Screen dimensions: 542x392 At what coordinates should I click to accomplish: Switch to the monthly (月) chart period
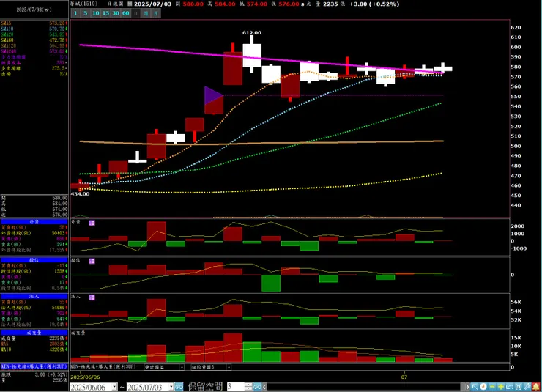click(156, 13)
